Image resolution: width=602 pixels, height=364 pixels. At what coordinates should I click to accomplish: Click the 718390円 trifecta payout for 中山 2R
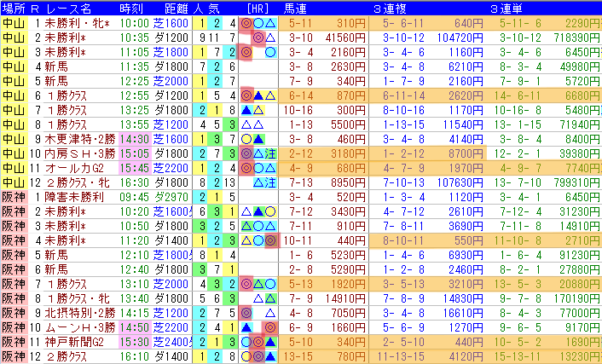(576, 38)
